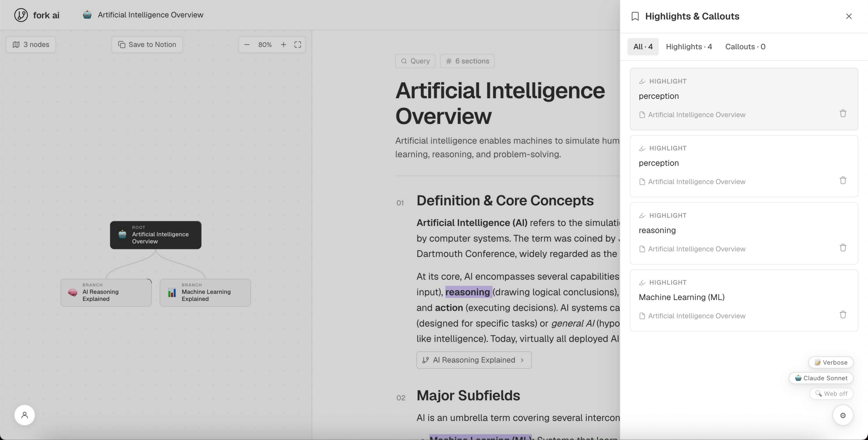The image size is (868, 440).
Task: Click Save to Notion button
Action: pos(147,44)
